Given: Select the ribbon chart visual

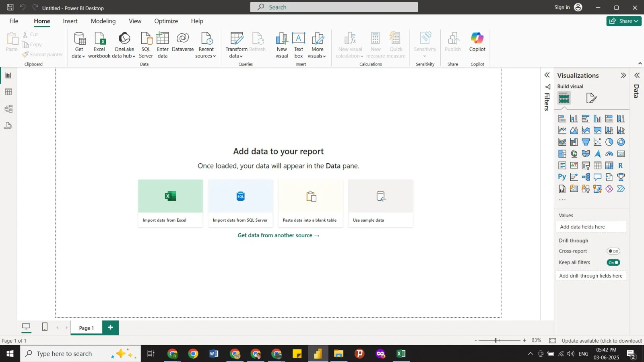Looking at the screenshot, I should [562, 142].
